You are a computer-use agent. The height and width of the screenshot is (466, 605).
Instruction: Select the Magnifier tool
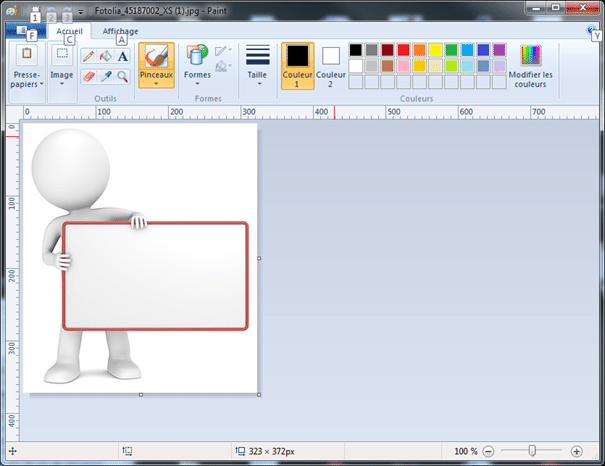coord(122,76)
